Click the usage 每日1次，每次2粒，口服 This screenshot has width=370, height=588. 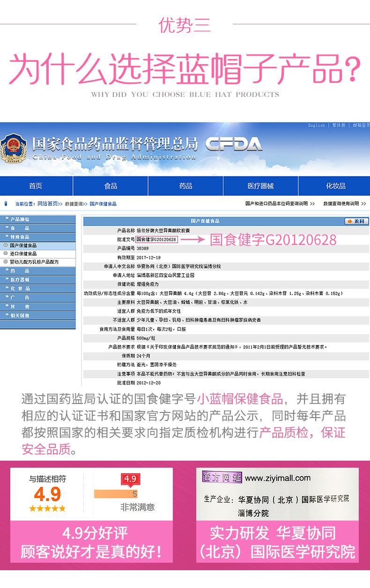tap(162, 329)
